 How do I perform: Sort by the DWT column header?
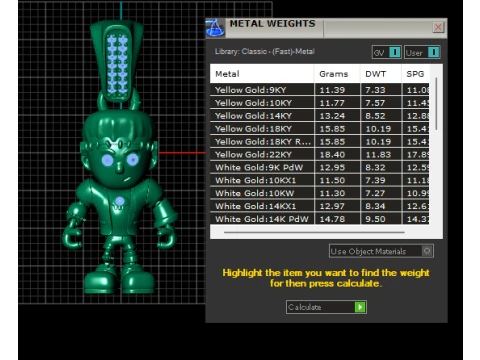click(381, 74)
